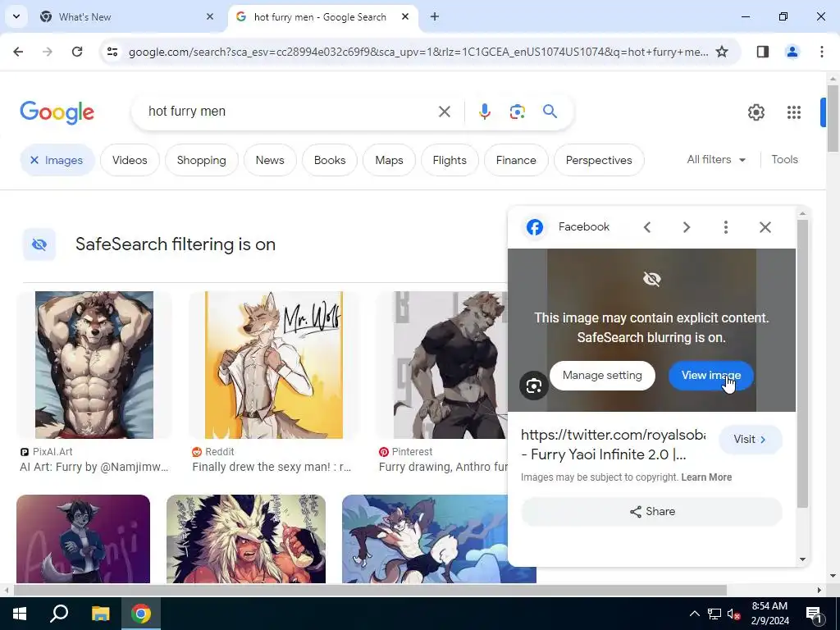Screen dimensions: 840x630
Task: Open more options in preview panel
Action: click(x=726, y=227)
